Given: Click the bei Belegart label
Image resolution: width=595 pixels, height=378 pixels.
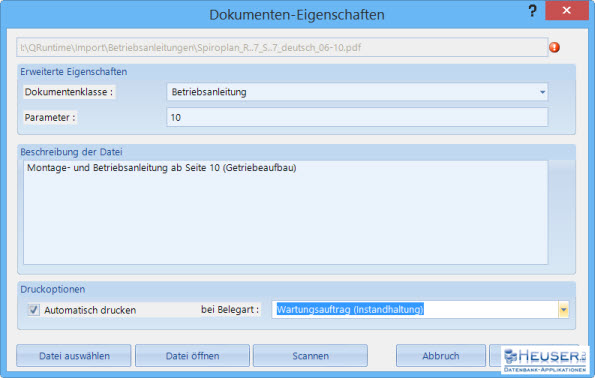Looking at the screenshot, I should click(x=230, y=309).
